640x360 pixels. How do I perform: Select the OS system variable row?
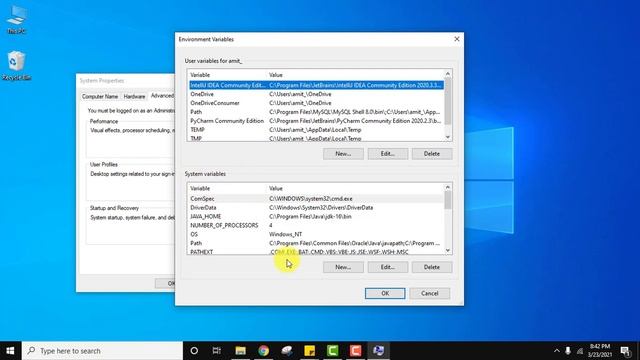(316, 234)
